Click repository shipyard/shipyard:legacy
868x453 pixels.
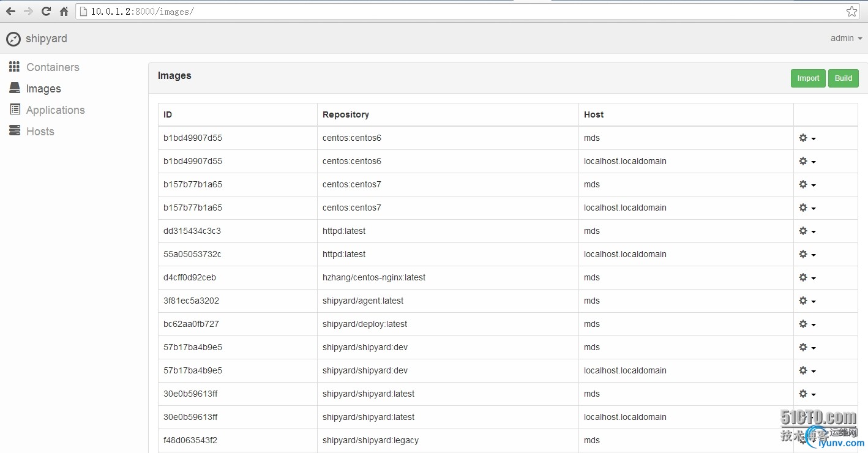pos(371,440)
